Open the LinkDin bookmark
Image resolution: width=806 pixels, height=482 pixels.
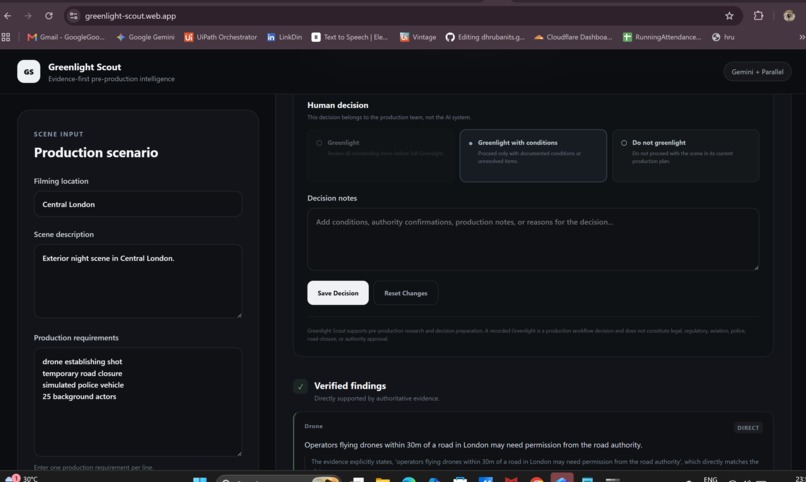point(284,37)
